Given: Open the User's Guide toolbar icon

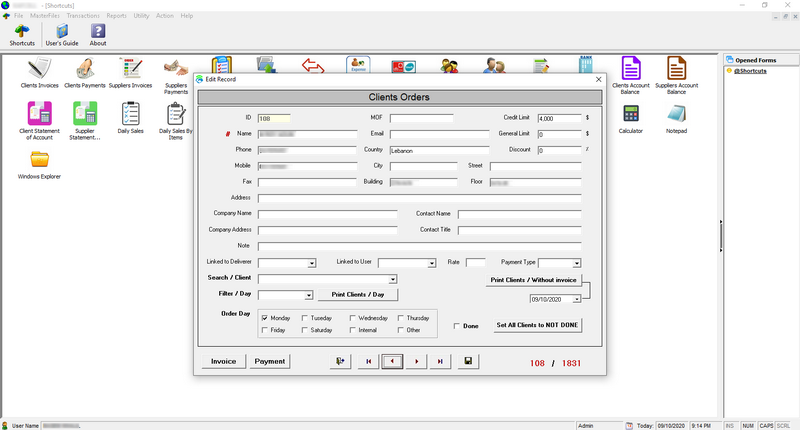Looking at the screenshot, I should [x=62, y=31].
